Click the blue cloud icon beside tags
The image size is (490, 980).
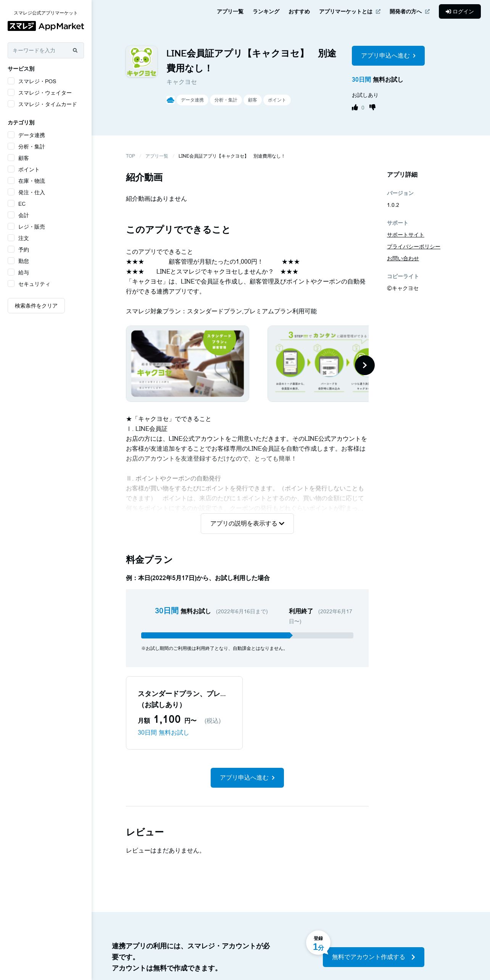click(x=171, y=100)
